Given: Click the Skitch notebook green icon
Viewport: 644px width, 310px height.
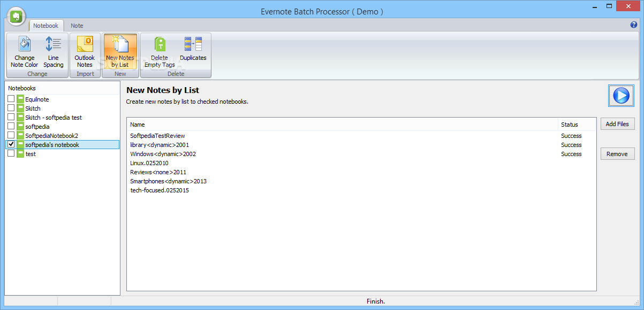Looking at the screenshot, I should coord(20,108).
